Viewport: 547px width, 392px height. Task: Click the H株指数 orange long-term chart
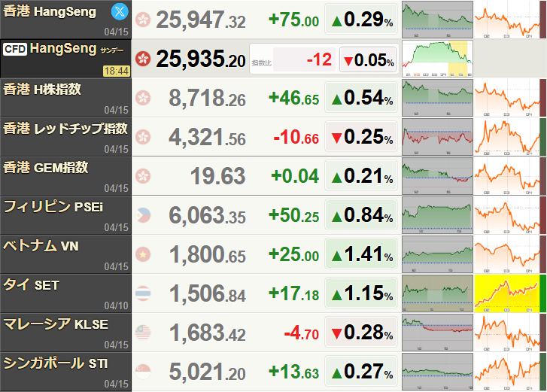click(507, 98)
